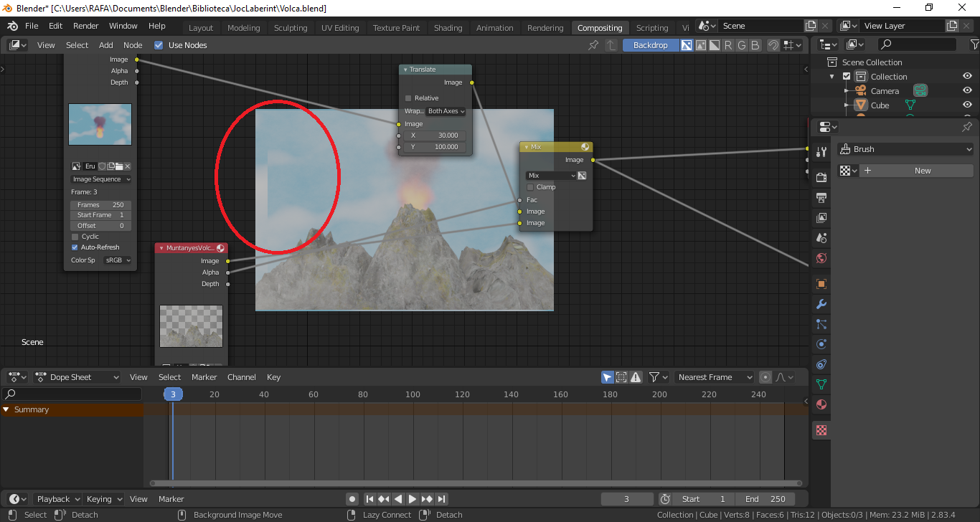Click the Scene new-copy icon button

(x=811, y=26)
